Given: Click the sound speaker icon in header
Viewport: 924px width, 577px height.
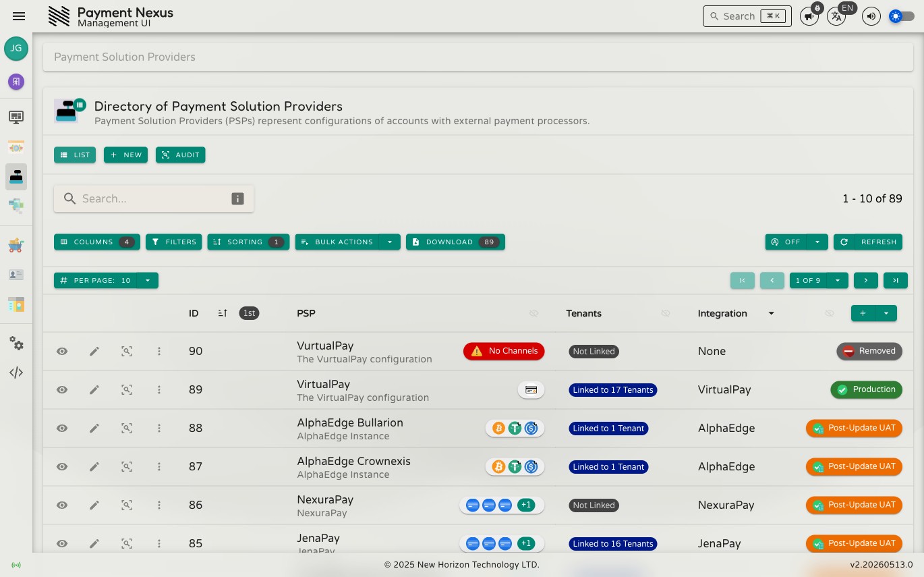Looking at the screenshot, I should [871, 16].
